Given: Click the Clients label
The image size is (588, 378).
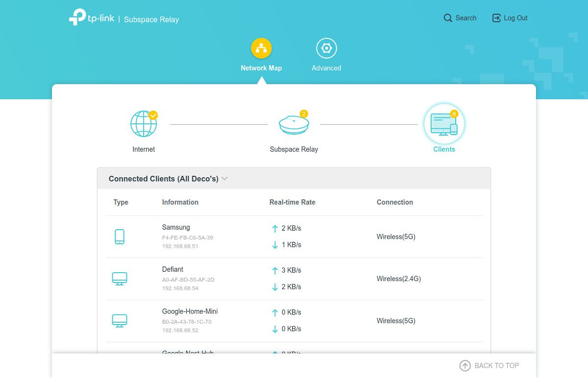Looking at the screenshot, I should coord(444,149).
